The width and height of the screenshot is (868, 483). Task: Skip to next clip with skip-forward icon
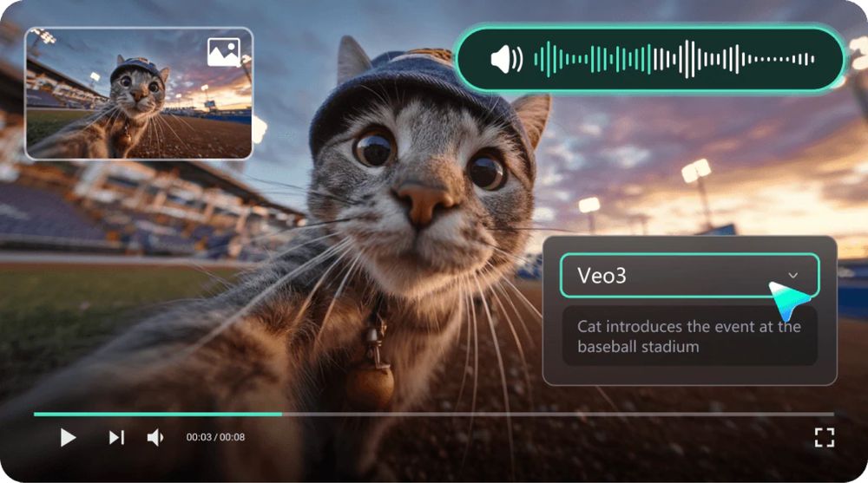[116, 437]
